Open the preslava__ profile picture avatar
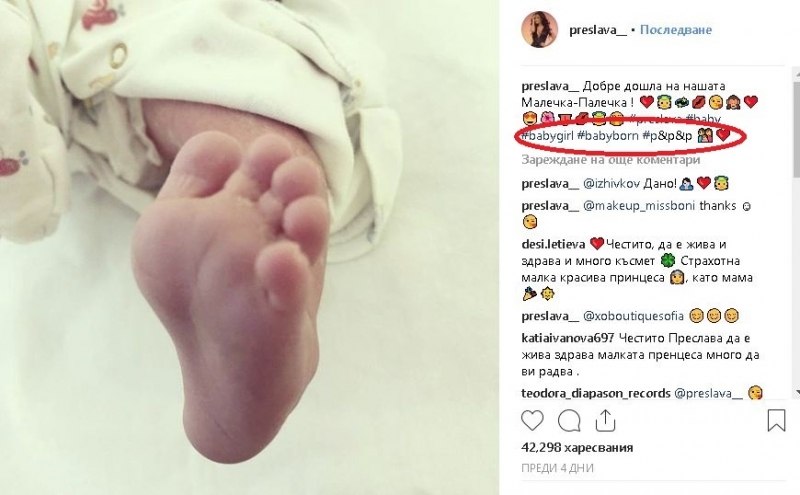The image size is (800, 495). coord(539,30)
